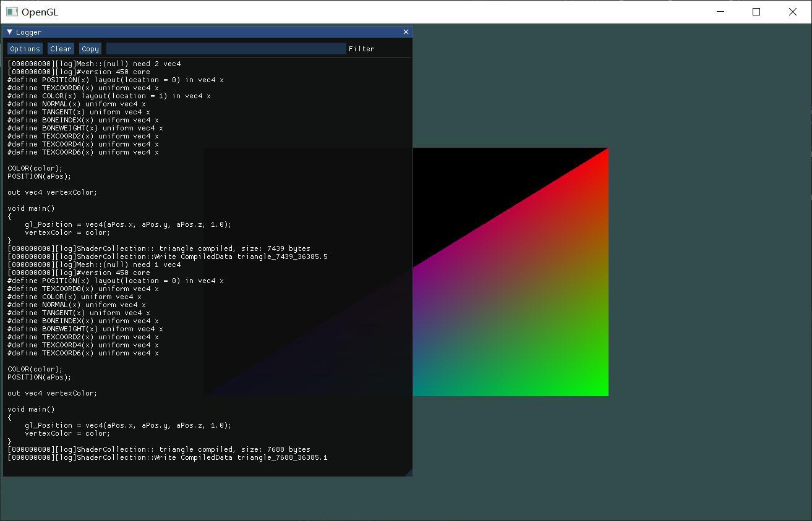Click the OpenGL window app icon
The height and width of the screenshot is (521, 812).
click(12, 12)
